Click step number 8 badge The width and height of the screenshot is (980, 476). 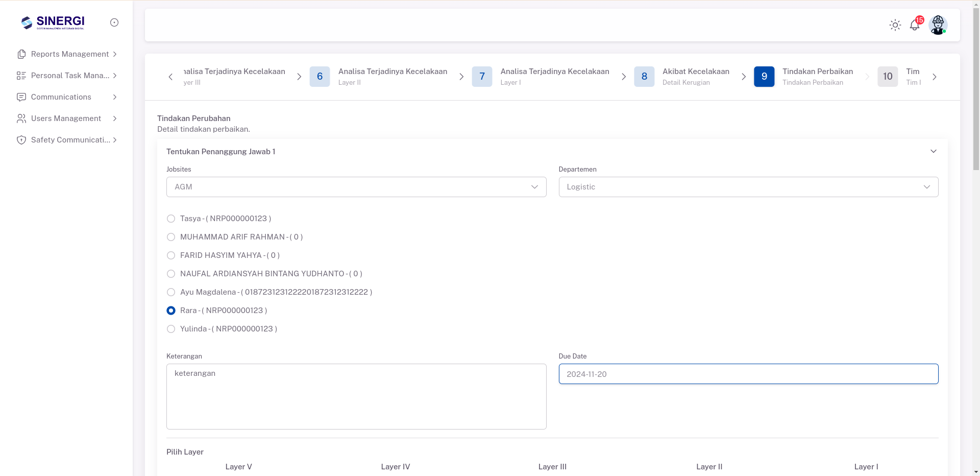(x=644, y=77)
